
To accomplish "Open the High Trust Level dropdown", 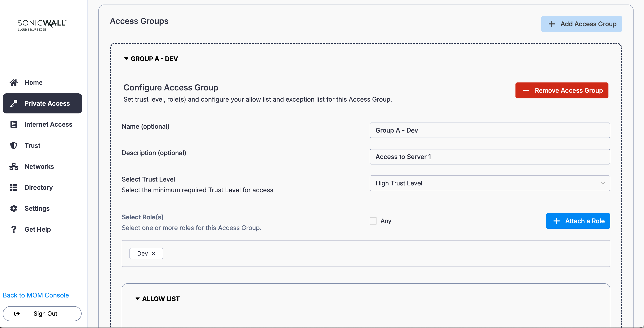I will pyautogui.click(x=489, y=183).
